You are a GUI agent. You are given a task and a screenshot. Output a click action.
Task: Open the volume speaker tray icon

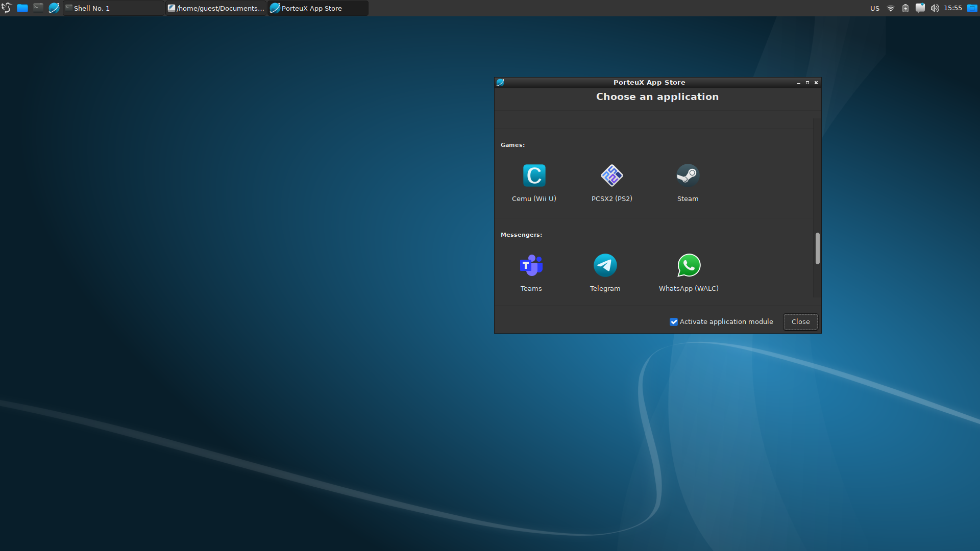tap(935, 8)
